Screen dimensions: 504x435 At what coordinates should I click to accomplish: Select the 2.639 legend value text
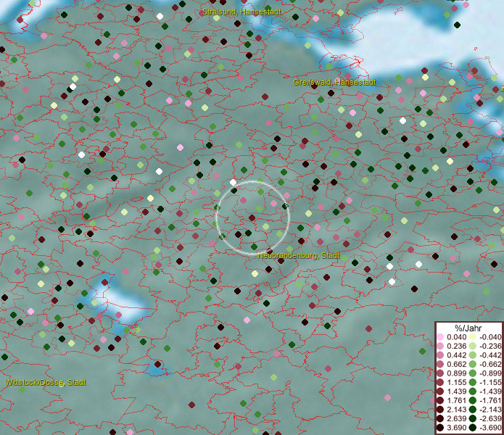tap(456, 418)
